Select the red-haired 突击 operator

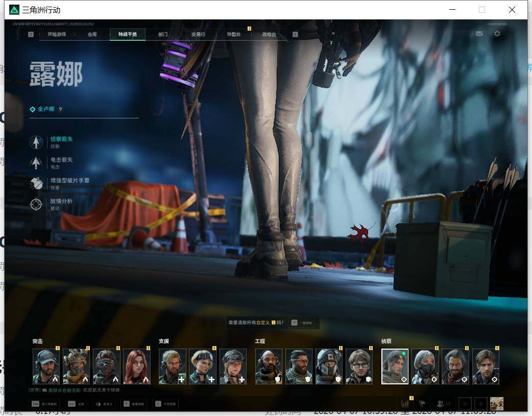tap(137, 366)
